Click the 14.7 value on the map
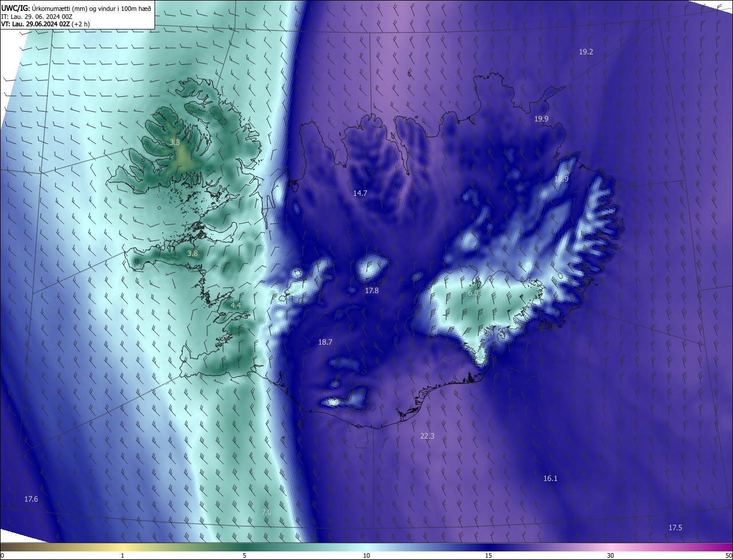The image size is (733, 560). pos(360,193)
